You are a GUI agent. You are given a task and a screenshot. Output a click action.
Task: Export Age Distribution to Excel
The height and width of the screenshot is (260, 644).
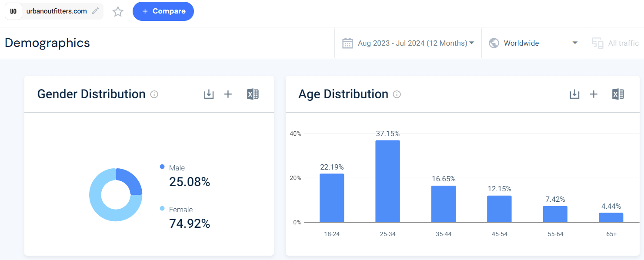tap(618, 94)
